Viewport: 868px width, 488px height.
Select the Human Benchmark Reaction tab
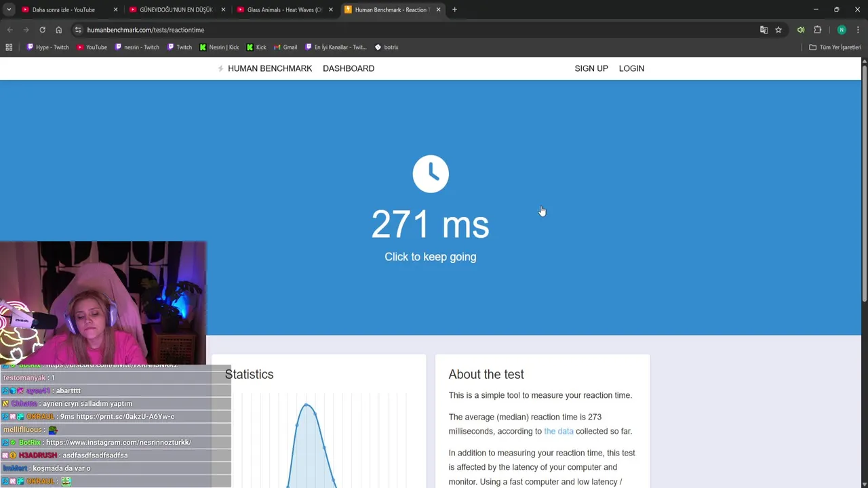pos(393,9)
